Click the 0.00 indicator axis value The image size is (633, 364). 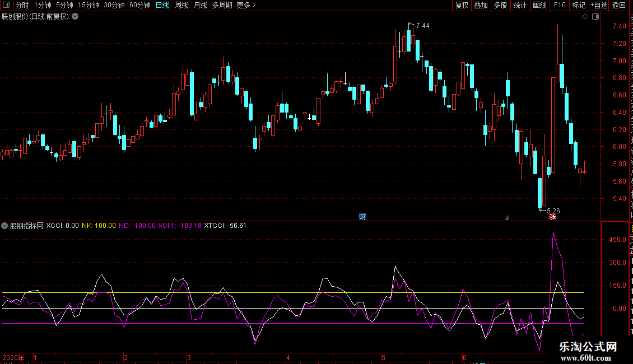[619, 309]
